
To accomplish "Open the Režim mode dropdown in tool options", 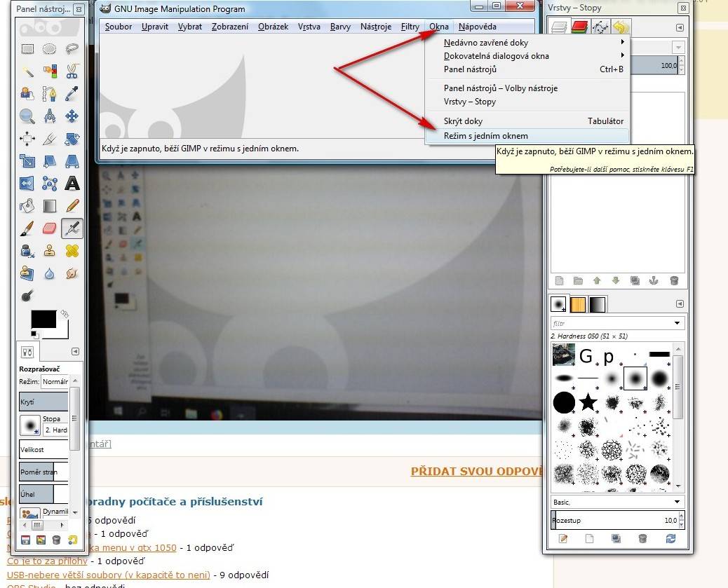I will tap(55, 381).
